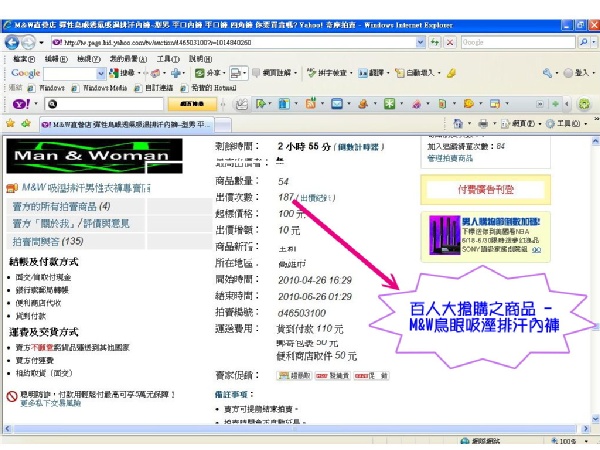Go forward with the Forward arrow button

pos(28,42)
